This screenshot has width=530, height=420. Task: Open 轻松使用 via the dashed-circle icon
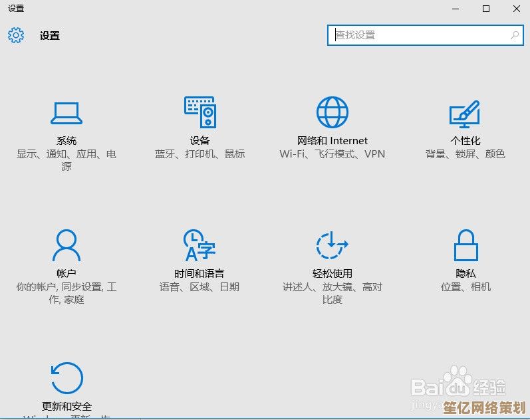pyautogui.click(x=332, y=245)
